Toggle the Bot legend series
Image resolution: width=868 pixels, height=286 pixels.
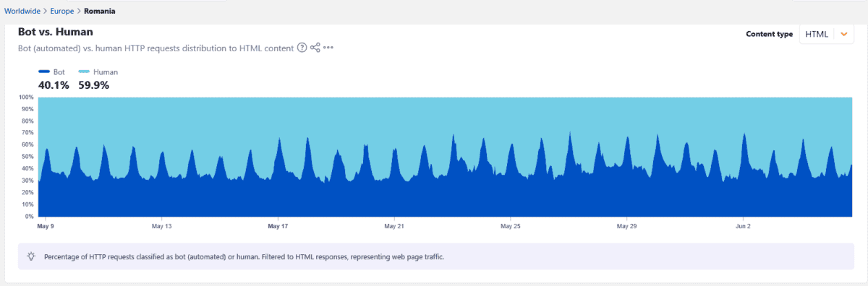[x=51, y=72]
